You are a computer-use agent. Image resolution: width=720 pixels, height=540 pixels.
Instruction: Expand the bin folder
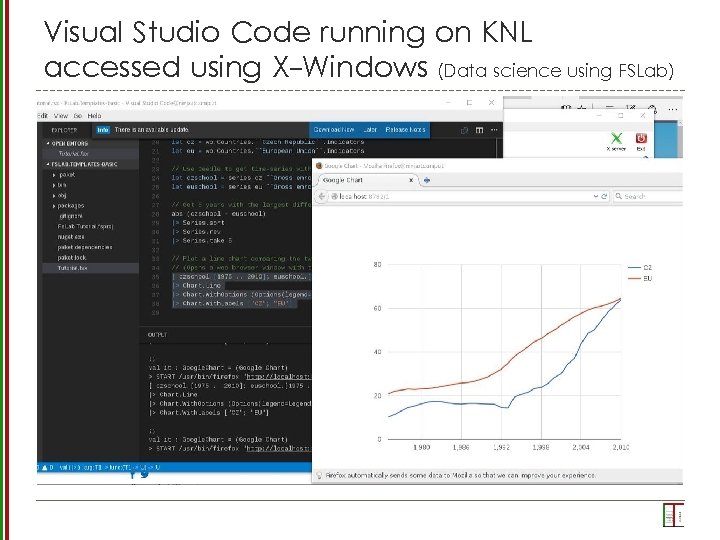tap(54, 186)
